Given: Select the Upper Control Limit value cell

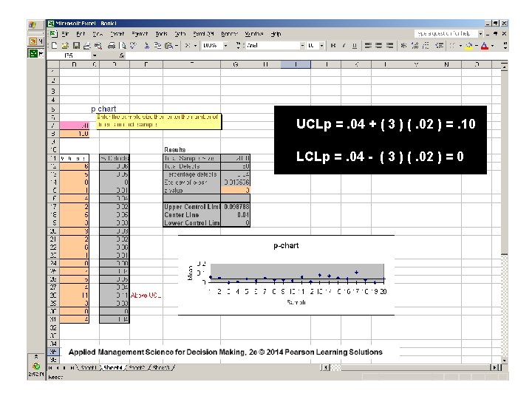Looking at the screenshot, I should point(236,207).
